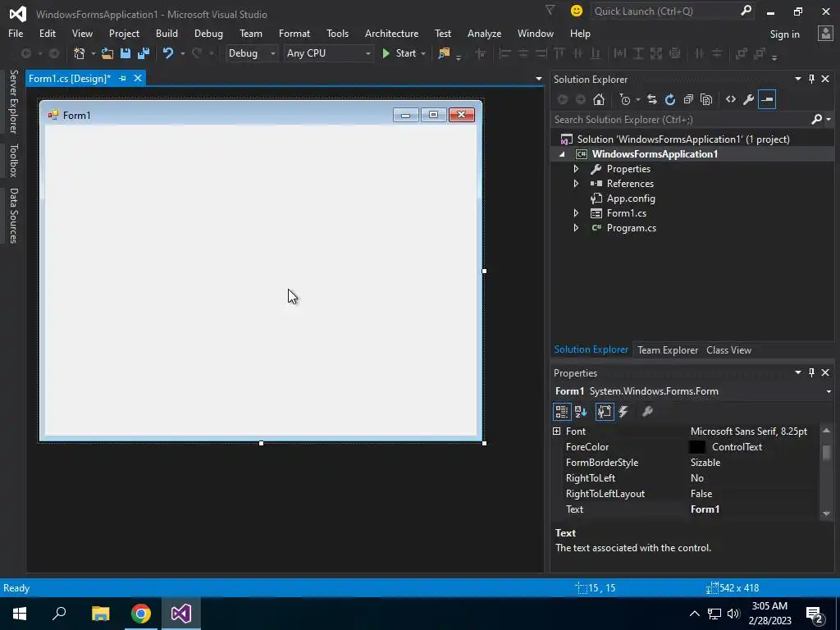Expand the Font property with the plus box
This screenshot has width=840, height=630.
click(557, 431)
